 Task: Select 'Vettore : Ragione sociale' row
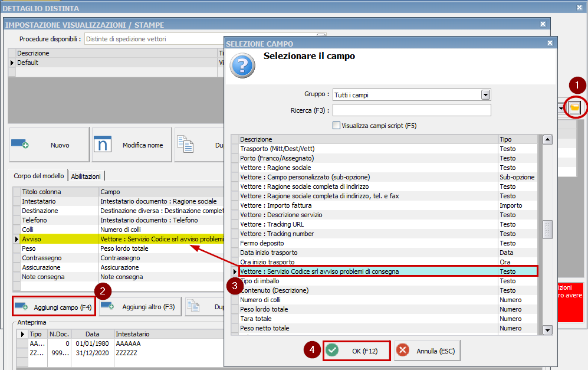click(x=387, y=168)
